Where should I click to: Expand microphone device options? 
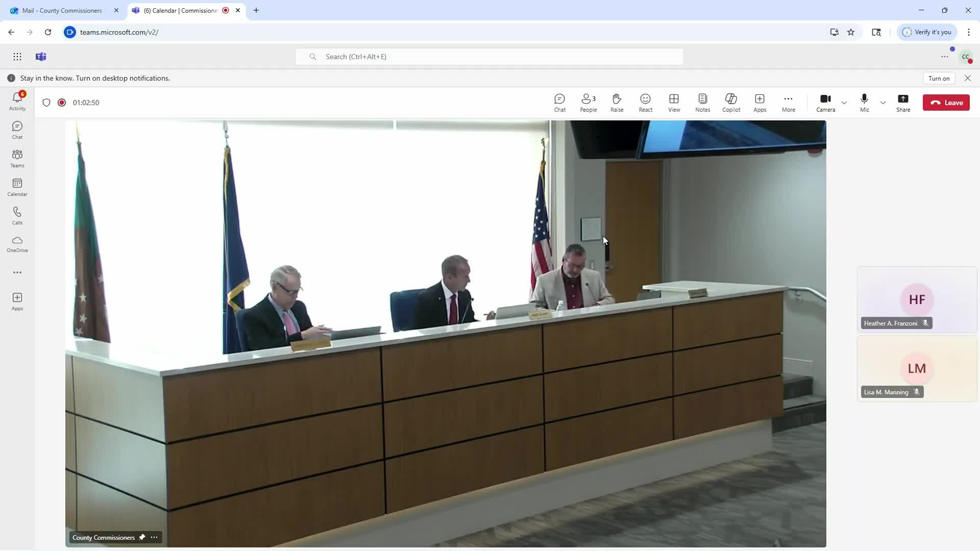[883, 103]
